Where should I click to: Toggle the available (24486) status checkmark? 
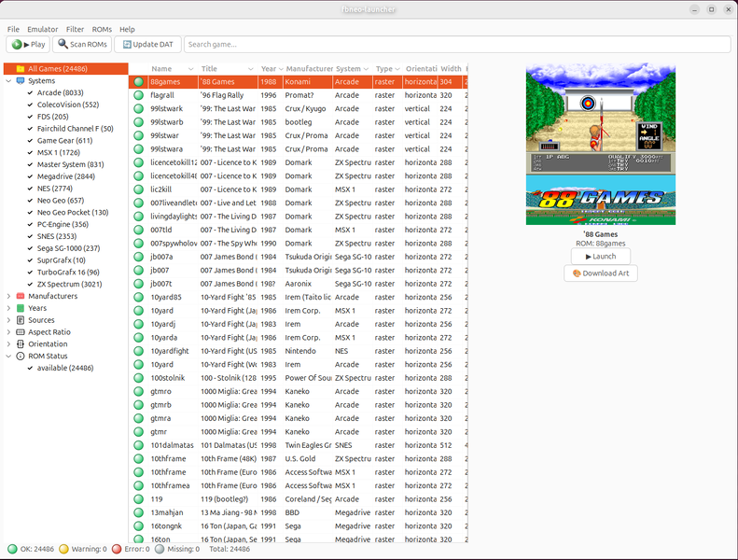(x=30, y=369)
